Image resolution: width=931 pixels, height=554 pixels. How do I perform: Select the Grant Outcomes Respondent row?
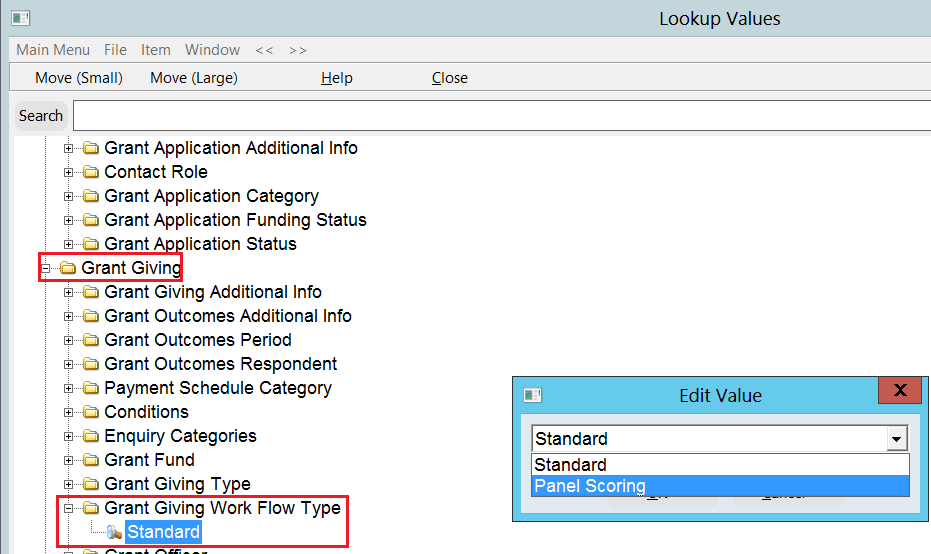[220, 363]
